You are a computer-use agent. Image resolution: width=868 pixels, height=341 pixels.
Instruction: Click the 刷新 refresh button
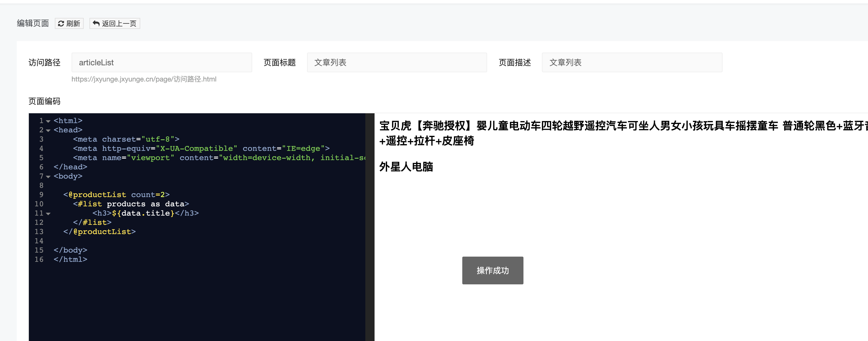coord(69,23)
